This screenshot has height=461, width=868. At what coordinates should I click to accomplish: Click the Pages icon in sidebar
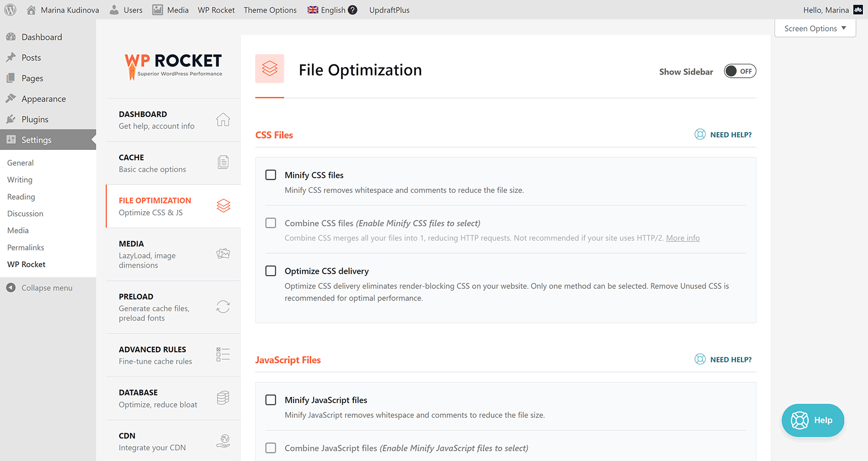pyautogui.click(x=11, y=78)
